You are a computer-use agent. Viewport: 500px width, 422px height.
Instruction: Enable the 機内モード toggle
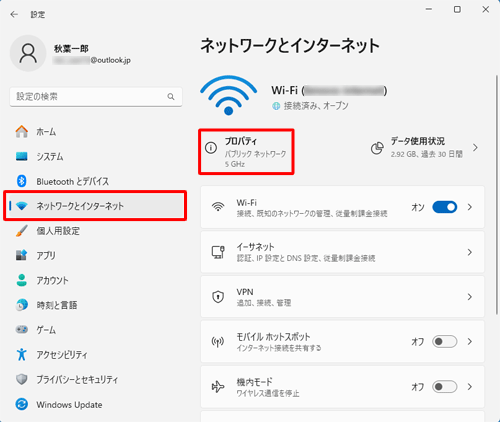(x=445, y=387)
